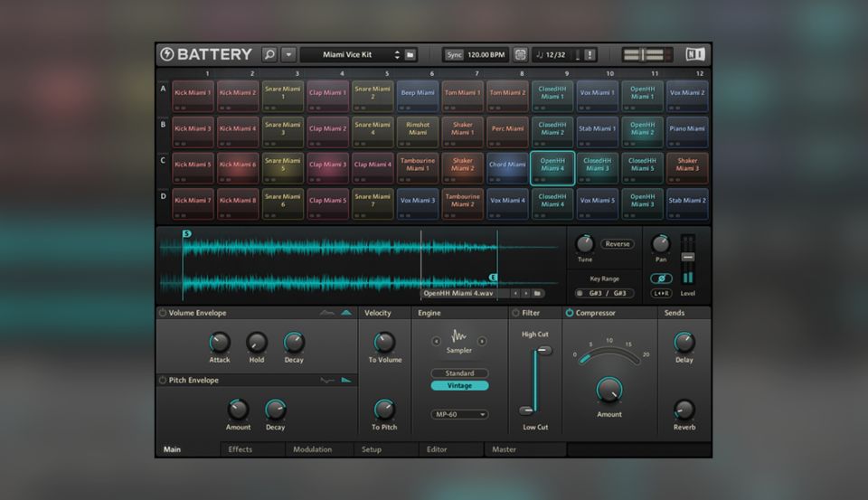Screen dimensions: 868x500
Task: Click the High Cut filter slider handle
Action: (x=542, y=352)
